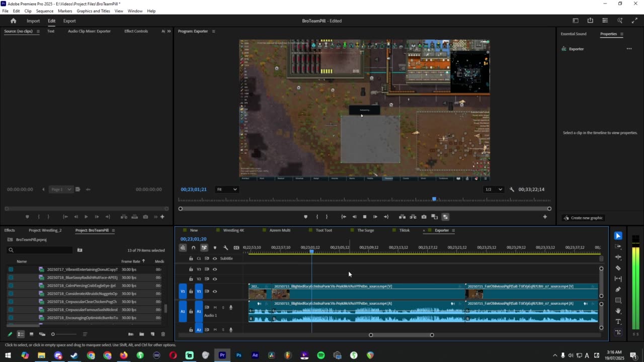Screen dimensions: 644x362
Task: Open the 1/2 playback resolution dropdown
Action: click(493, 190)
